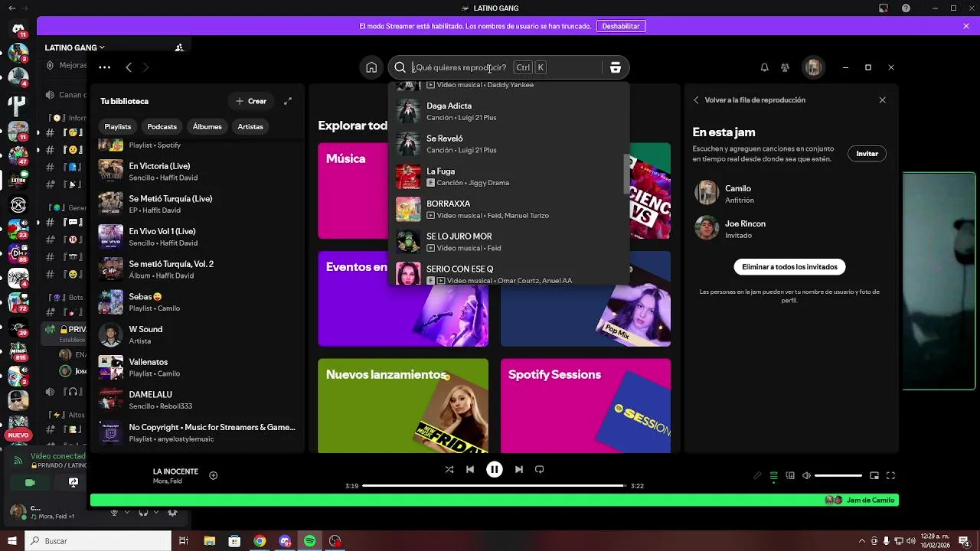Open Task View on taskbar

tap(184, 541)
